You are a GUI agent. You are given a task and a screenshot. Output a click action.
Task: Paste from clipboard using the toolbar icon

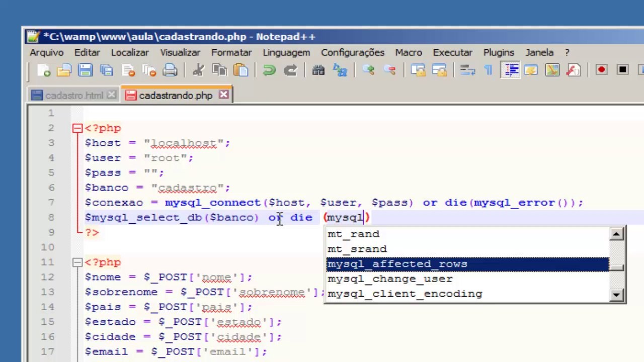pyautogui.click(x=241, y=70)
